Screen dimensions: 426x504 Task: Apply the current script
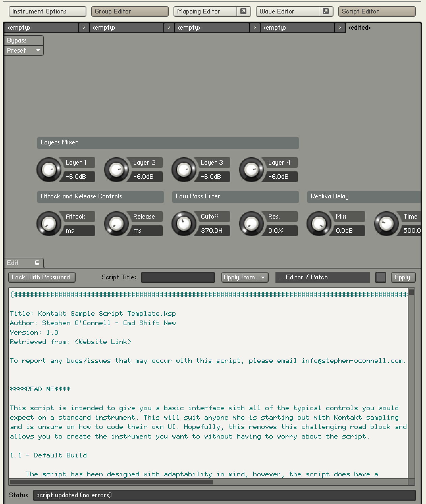tap(403, 277)
